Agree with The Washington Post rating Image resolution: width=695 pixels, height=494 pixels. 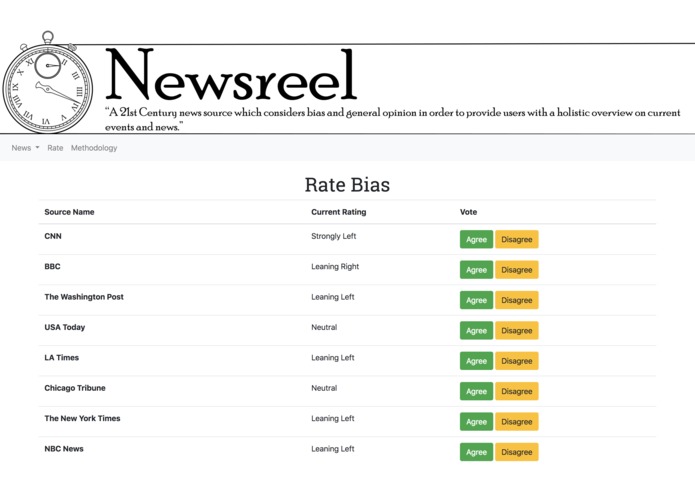(476, 300)
